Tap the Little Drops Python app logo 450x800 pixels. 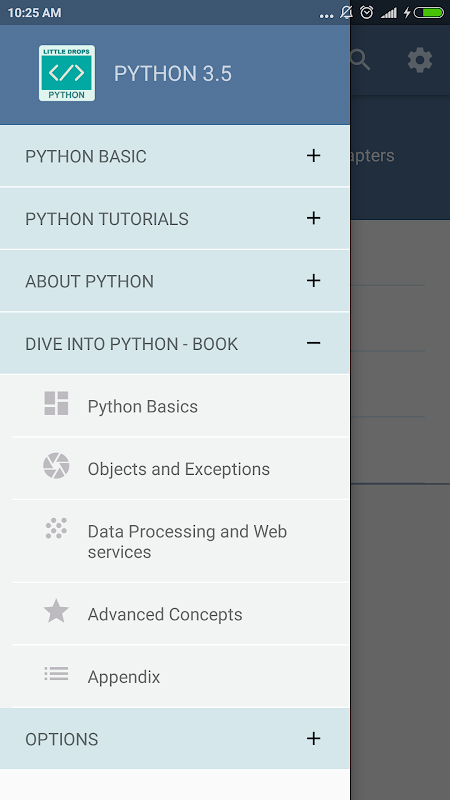(x=67, y=73)
